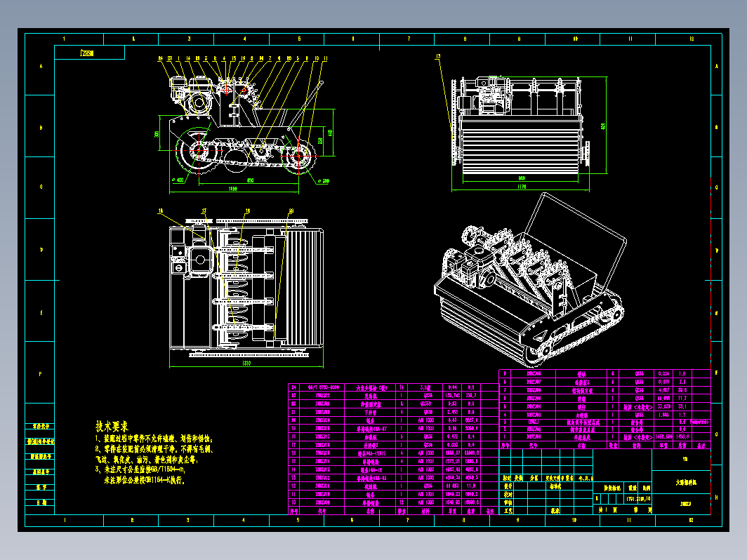
Task: Select the vertical 300 dimension left of the side view
Action: 157,134
